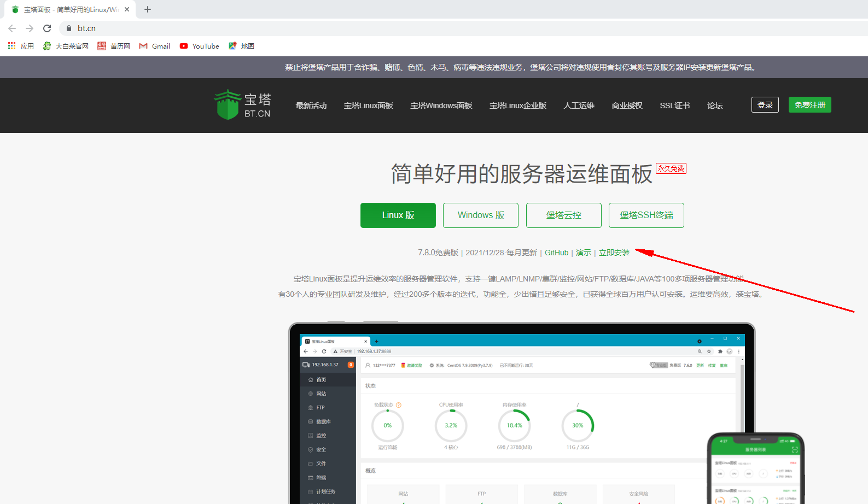Select the 宝塔面板 browser tab
The height and width of the screenshot is (504, 868).
(x=70, y=9)
